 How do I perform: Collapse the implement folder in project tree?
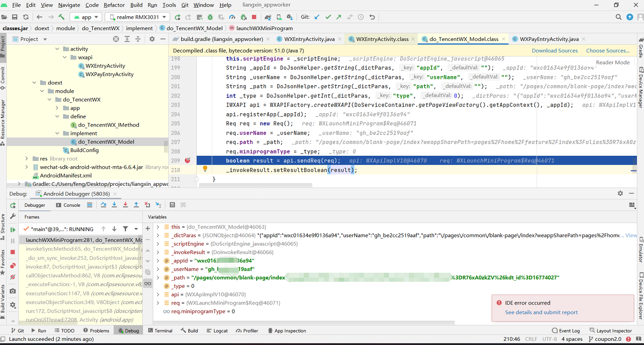coord(57,133)
